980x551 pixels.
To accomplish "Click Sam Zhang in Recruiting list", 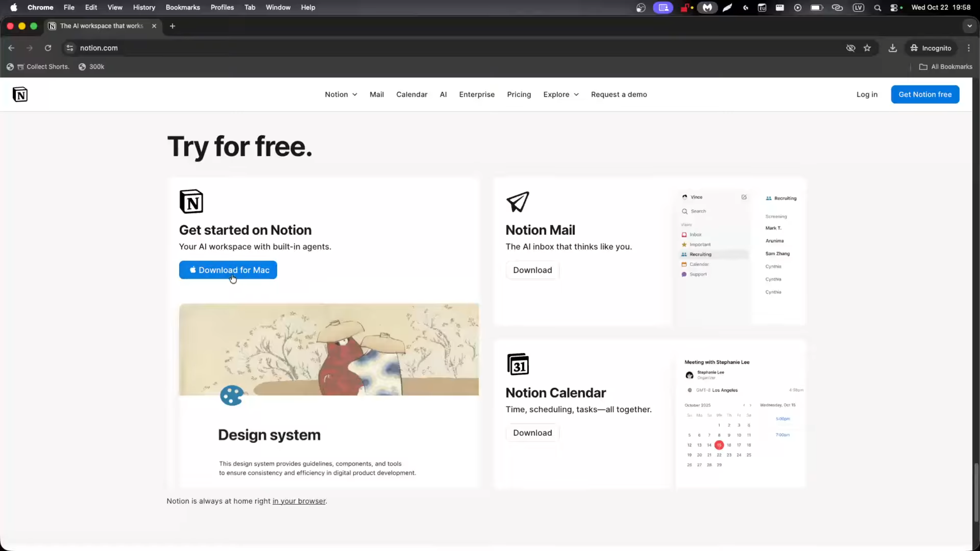I will tap(777, 254).
